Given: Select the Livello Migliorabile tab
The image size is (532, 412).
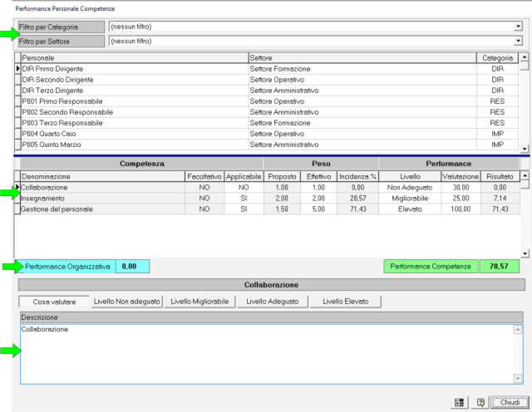Looking at the screenshot, I should (199, 302).
